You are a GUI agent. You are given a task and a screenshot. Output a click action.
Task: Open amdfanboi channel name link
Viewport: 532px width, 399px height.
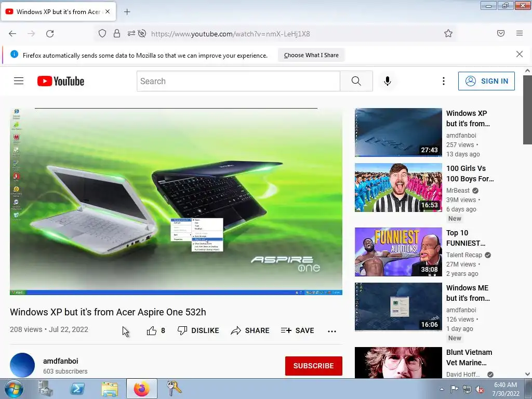click(60, 361)
